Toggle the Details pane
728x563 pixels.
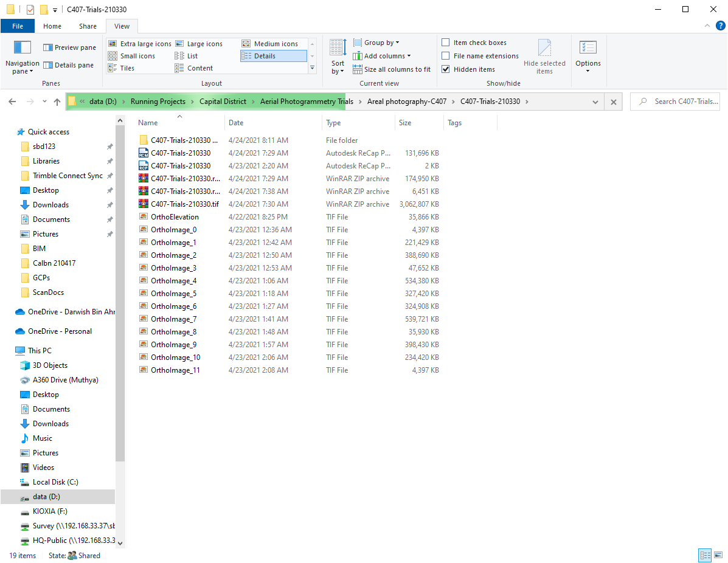[x=69, y=65]
